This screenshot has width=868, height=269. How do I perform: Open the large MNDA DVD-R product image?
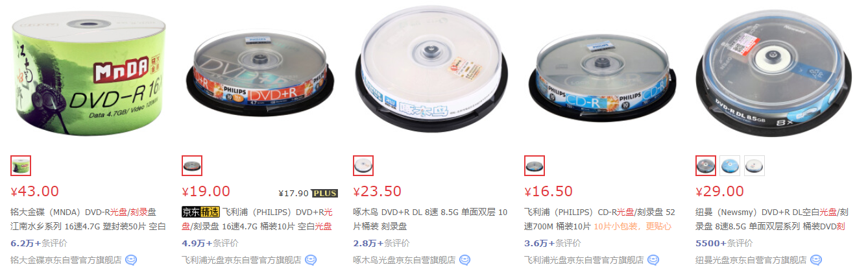pos(91,75)
